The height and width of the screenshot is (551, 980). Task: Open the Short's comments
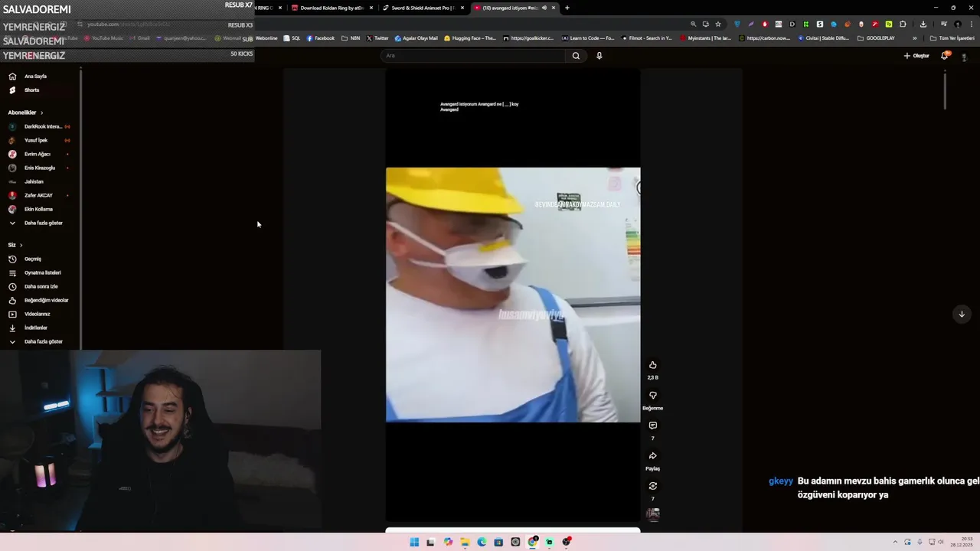tap(653, 425)
